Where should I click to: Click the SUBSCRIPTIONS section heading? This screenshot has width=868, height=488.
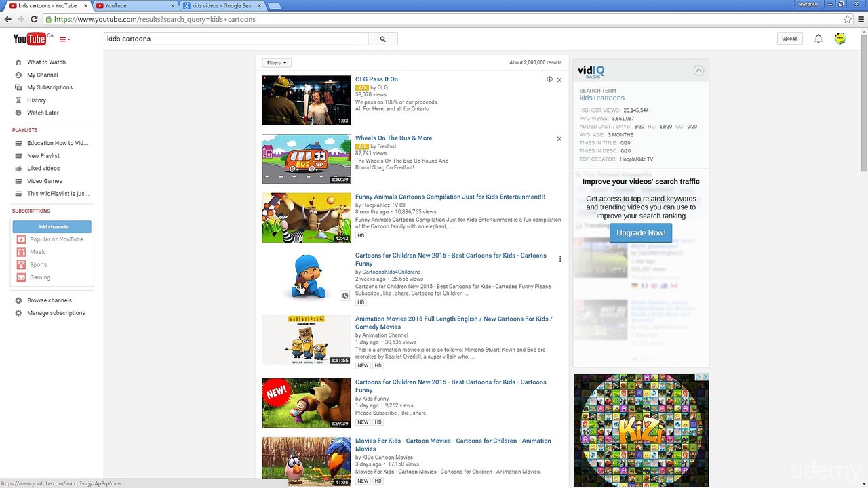click(31, 211)
